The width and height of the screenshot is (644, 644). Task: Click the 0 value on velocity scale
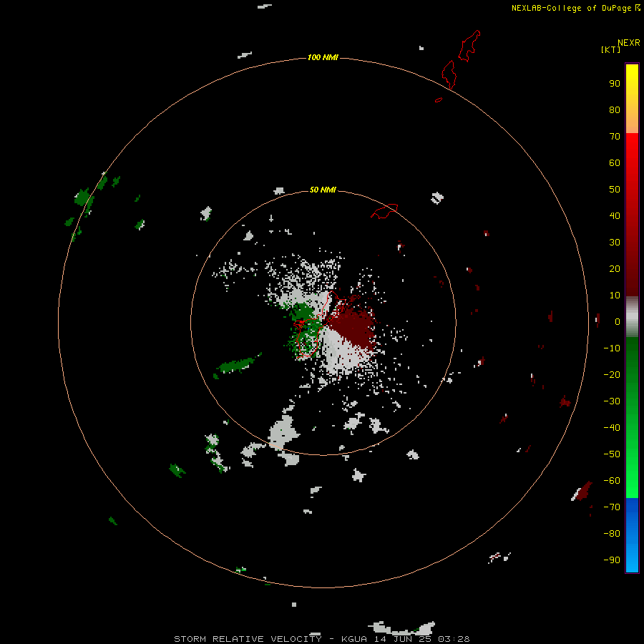[x=618, y=321]
